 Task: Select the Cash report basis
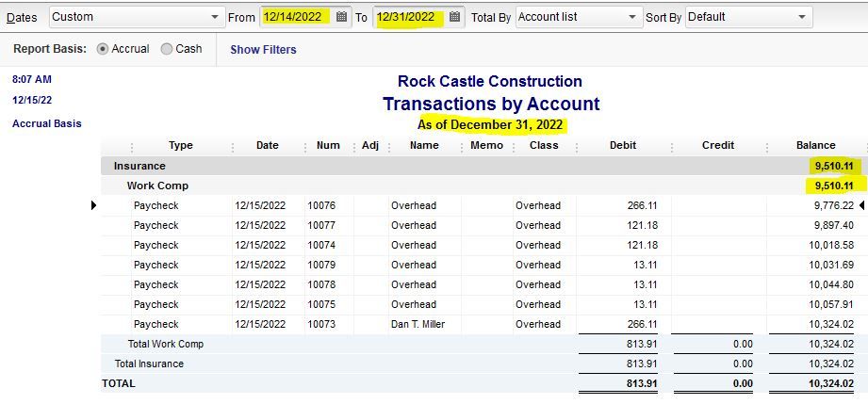(167, 49)
